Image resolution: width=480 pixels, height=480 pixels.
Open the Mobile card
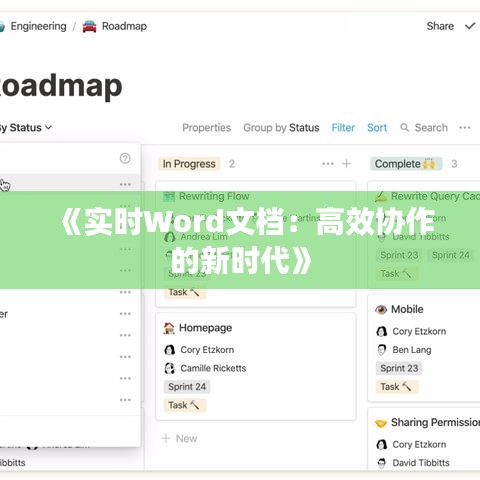click(x=424, y=348)
